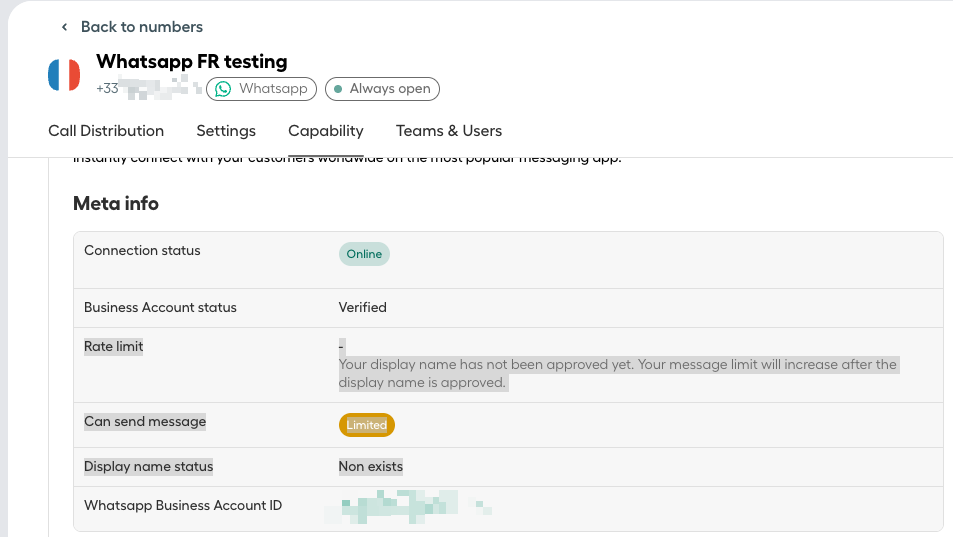Click the Online status badge
Image resolution: width=953 pixels, height=537 pixels.
[364, 254]
